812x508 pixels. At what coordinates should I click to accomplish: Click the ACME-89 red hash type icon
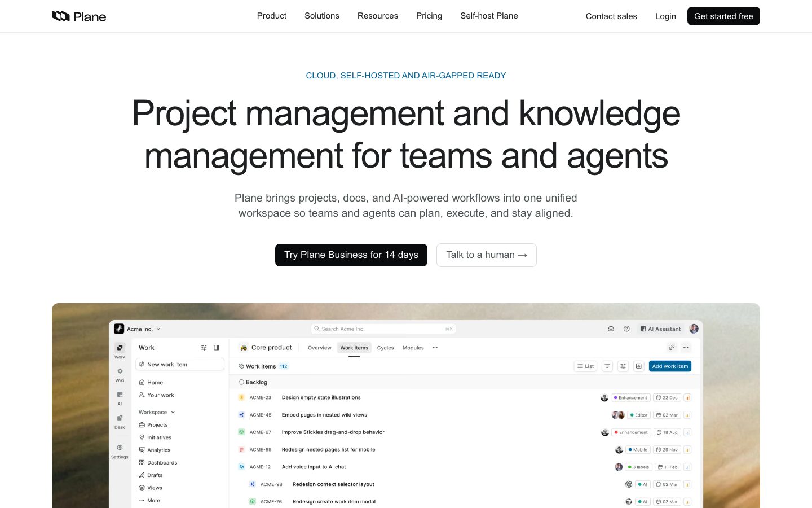click(241, 450)
